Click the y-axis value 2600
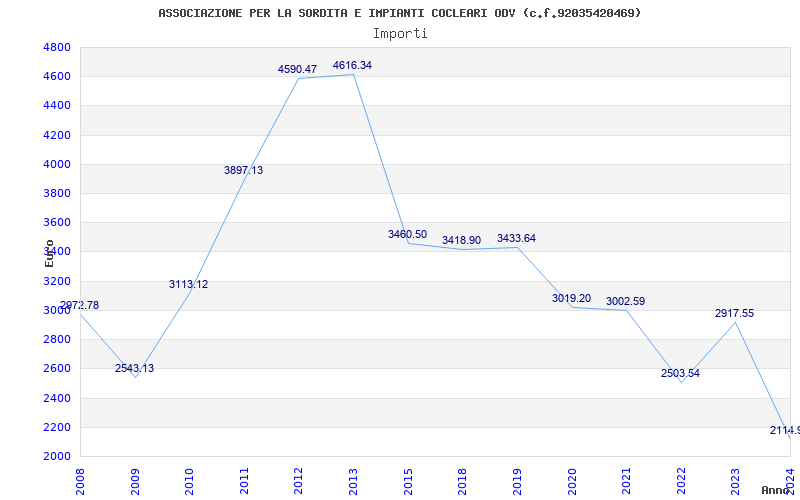The width and height of the screenshot is (800, 500). click(x=57, y=368)
